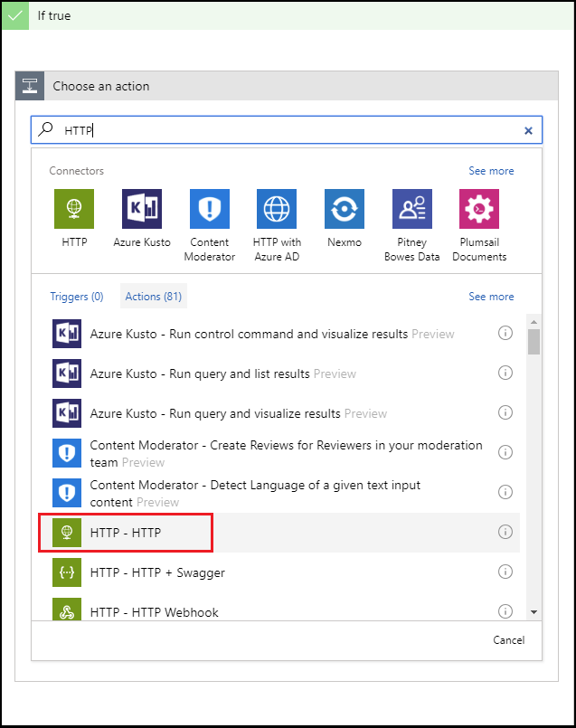Click See more beside the Actions tab
Screen dimensions: 576x728
point(491,297)
